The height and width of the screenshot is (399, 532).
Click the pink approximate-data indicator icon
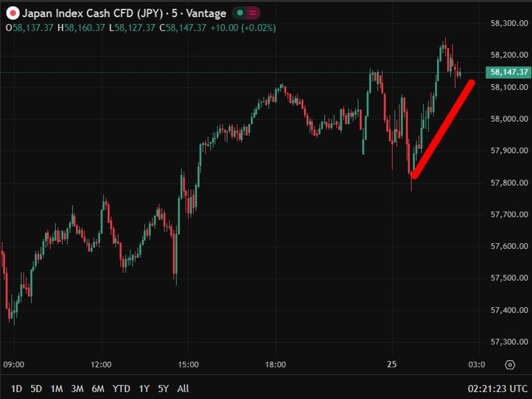click(253, 13)
